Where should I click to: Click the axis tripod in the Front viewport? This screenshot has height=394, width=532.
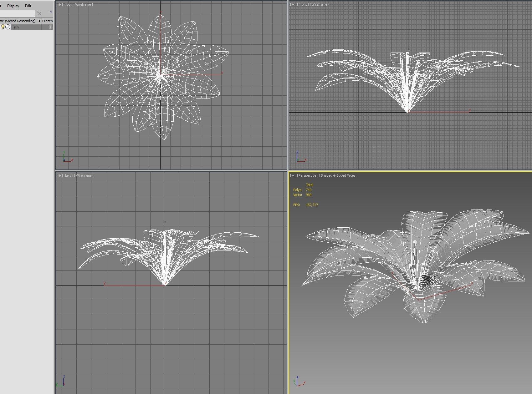tap(301, 157)
